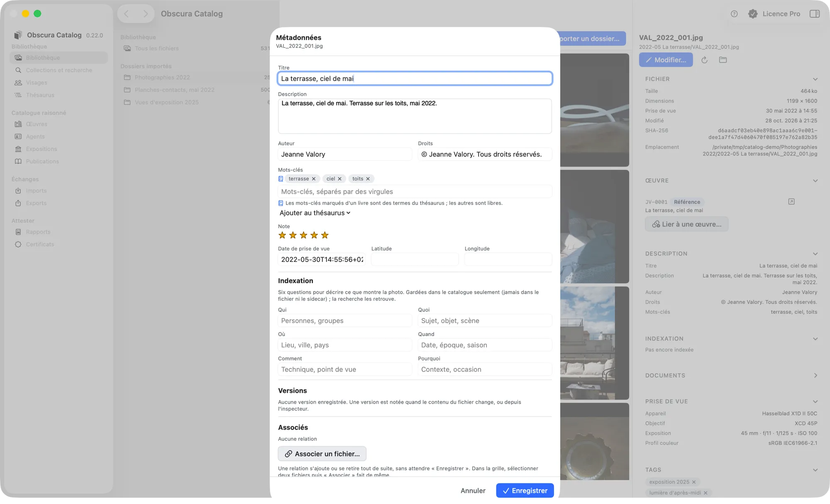Screen dimensions: 830x504
Task: Click the refresh icon next to Modifier
Action: [704, 60]
